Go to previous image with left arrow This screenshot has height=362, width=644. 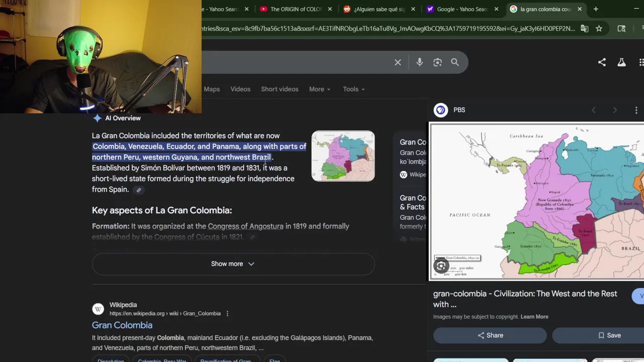click(593, 110)
